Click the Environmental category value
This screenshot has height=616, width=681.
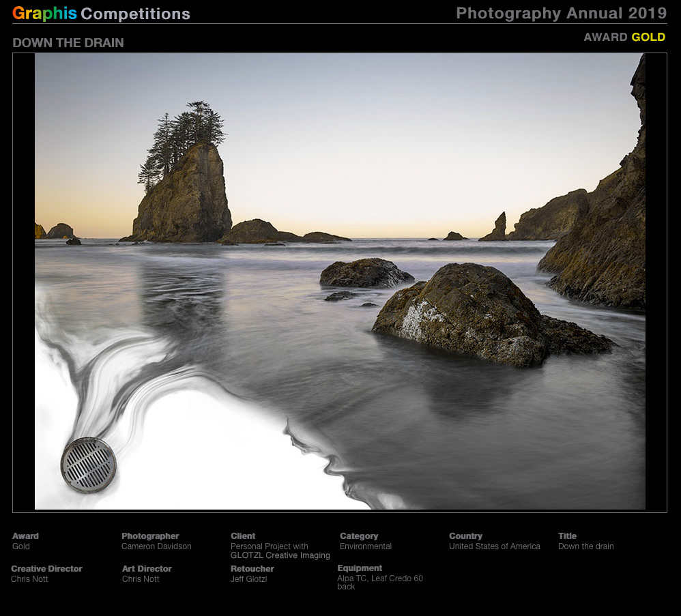point(366,546)
